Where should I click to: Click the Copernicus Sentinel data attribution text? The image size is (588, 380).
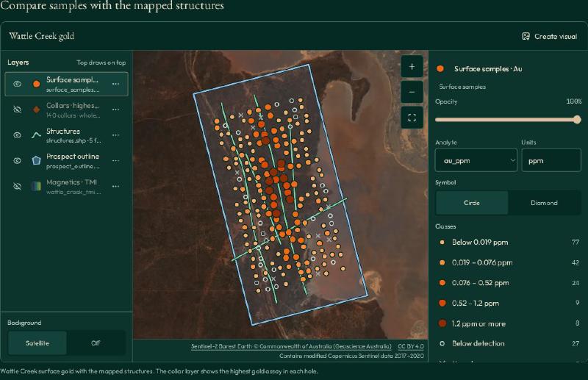click(x=351, y=356)
